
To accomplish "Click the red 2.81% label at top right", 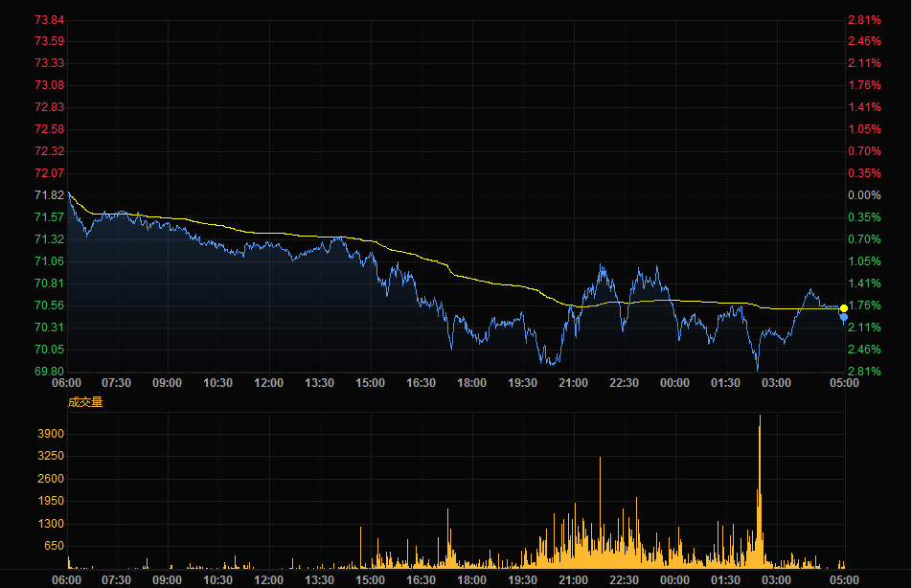I will pyautogui.click(x=863, y=20).
